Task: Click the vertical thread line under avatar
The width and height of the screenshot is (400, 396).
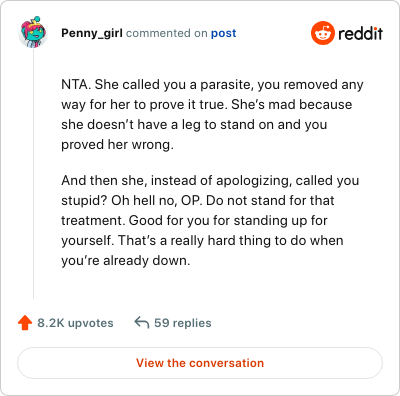Action: click(x=33, y=173)
